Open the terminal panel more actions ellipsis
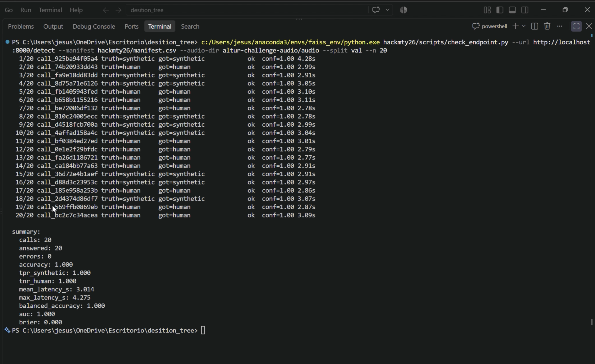The width and height of the screenshot is (595, 364). click(x=560, y=26)
